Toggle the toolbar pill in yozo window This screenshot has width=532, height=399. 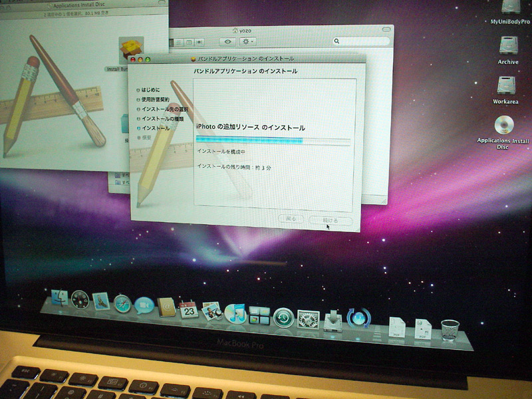pos(386,29)
